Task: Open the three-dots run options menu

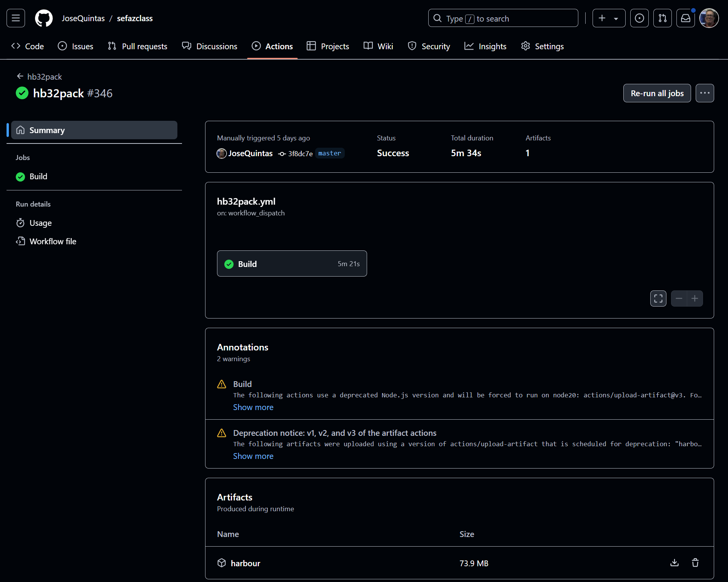Action: 705,93
